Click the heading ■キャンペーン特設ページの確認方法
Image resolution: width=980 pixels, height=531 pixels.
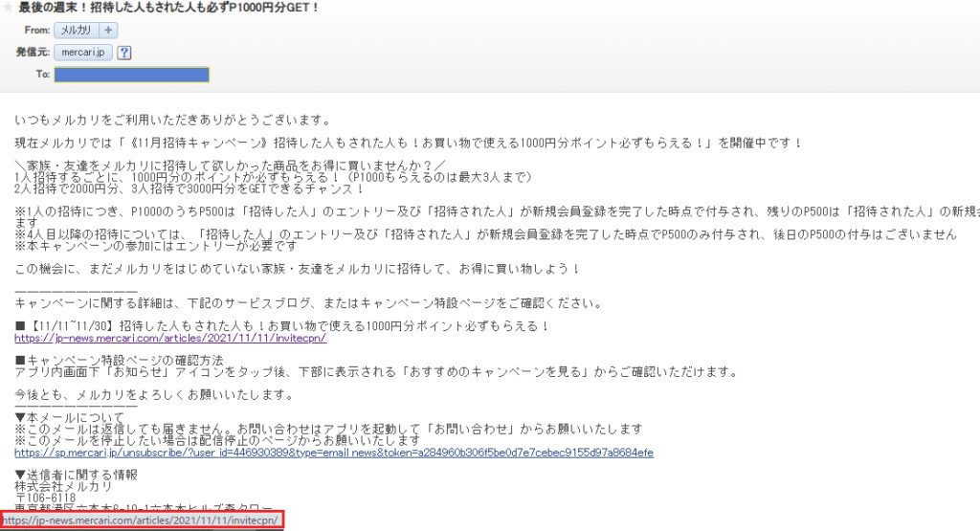[x=119, y=361]
